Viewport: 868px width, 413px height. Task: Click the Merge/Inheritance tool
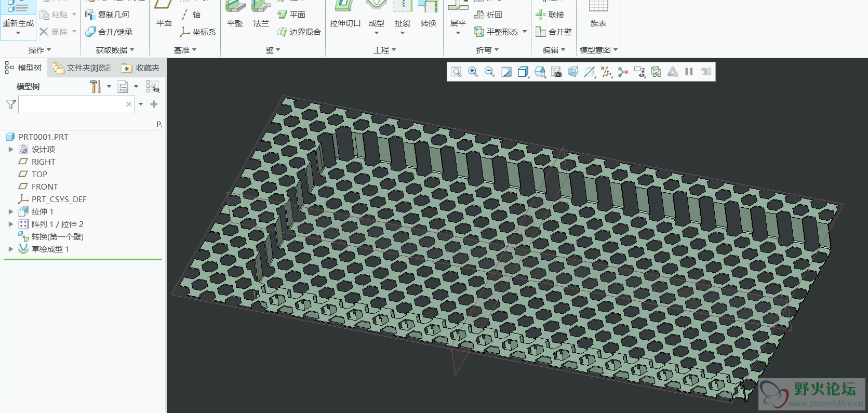(109, 32)
